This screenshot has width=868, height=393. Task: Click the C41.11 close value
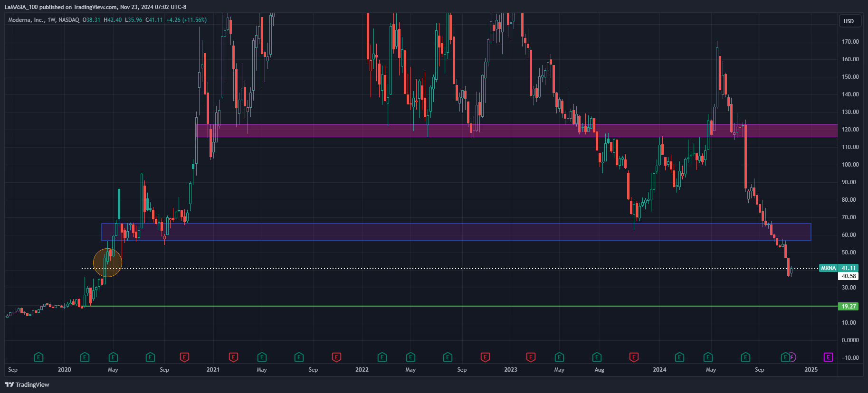154,20
